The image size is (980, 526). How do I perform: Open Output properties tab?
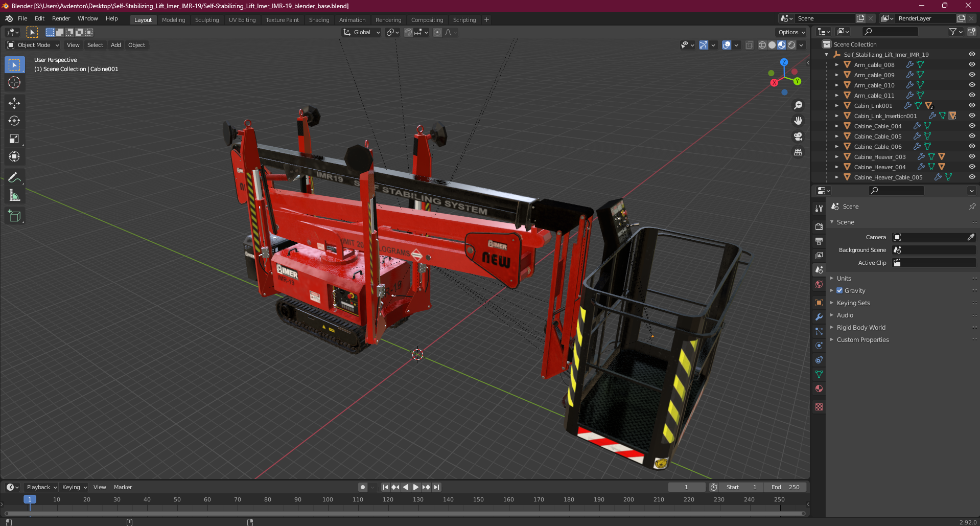[819, 241]
